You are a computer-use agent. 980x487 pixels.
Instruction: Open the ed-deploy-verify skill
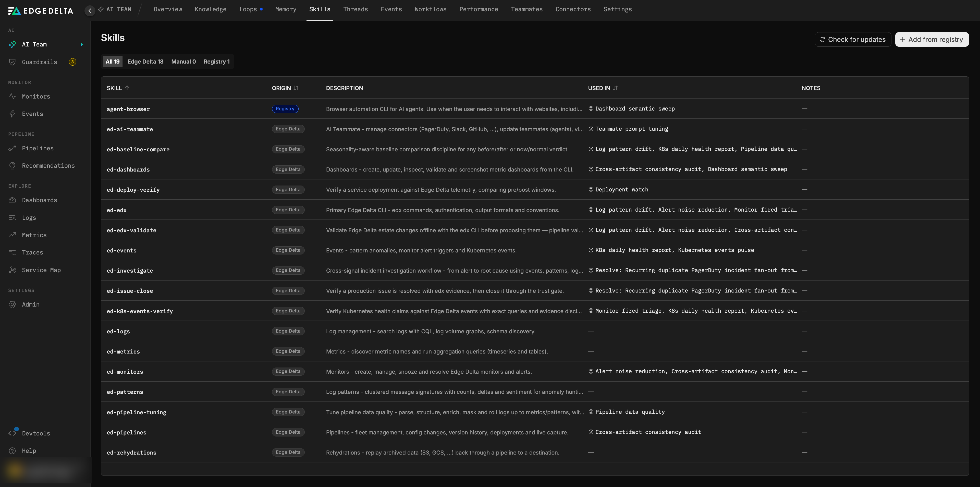point(133,190)
